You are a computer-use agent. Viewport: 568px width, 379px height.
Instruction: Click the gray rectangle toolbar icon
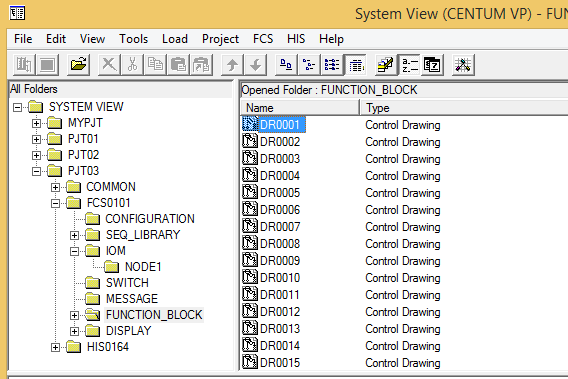47,65
